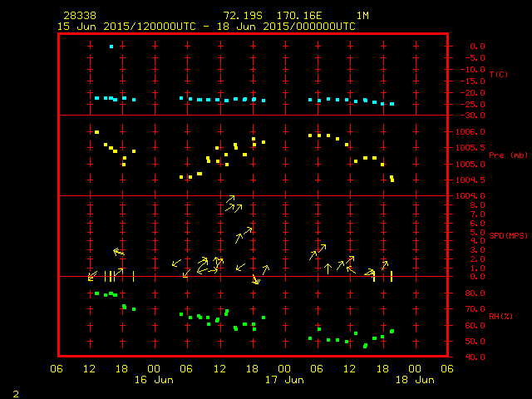Click the isolated cyan temperature point near 0.0
532x399 pixels.
click(111, 47)
